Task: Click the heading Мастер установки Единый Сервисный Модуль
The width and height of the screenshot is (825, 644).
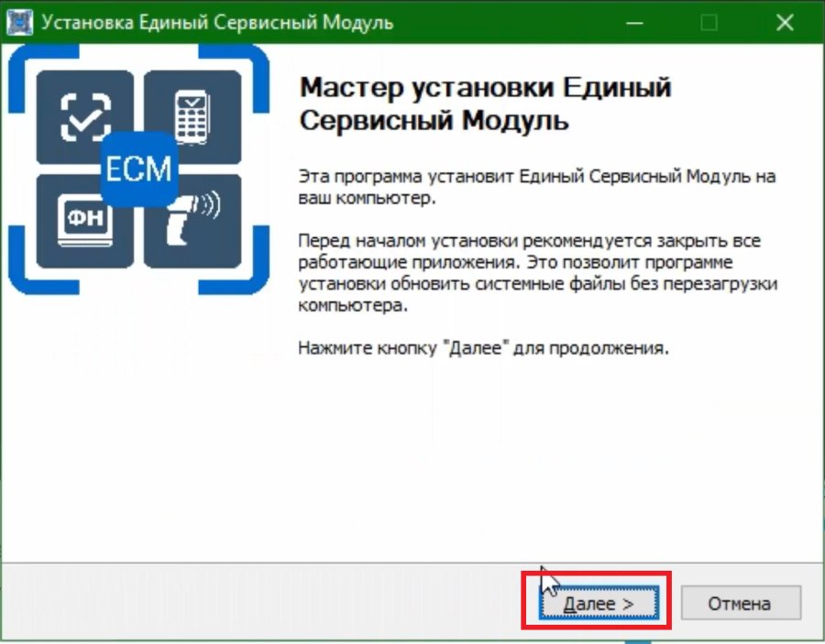Action: click(485, 104)
